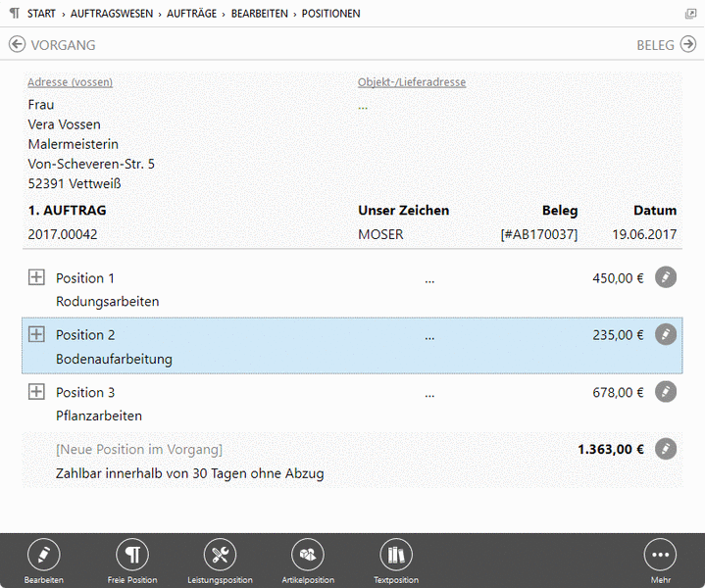The width and height of the screenshot is (705, 588).
Task: Add a Freie Position via the paragraph icon
Action: pyautogui.click(x=132, y=555)
